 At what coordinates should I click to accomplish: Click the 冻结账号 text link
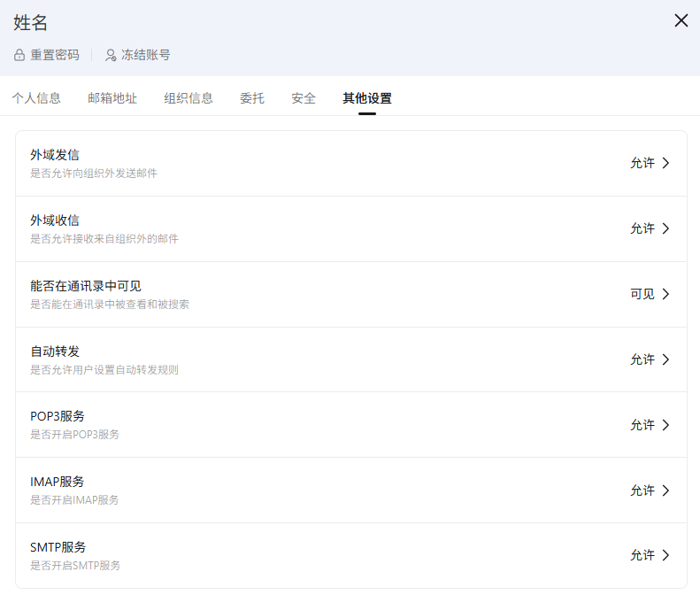coord(146,55)
